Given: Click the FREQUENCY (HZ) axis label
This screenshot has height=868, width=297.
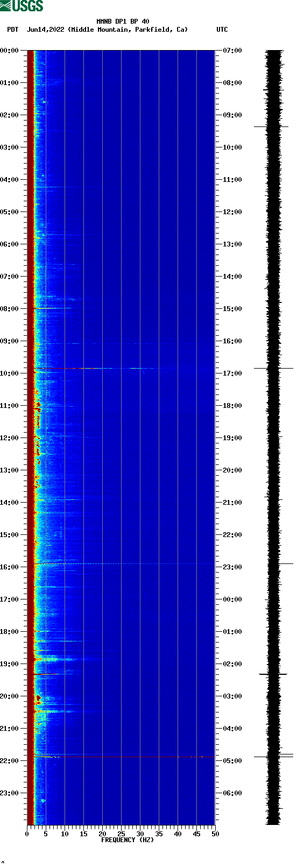Looking at the screenshot, I should click(128, 840).
